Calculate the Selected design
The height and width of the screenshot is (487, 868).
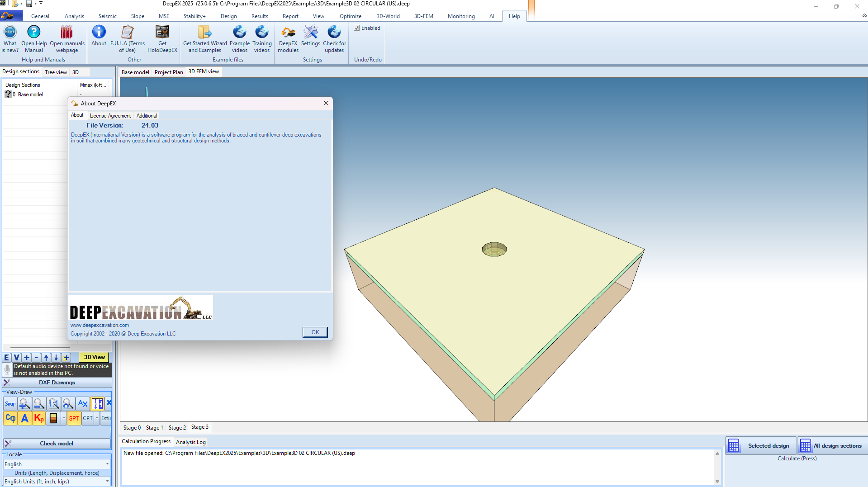tap(761, 446)
